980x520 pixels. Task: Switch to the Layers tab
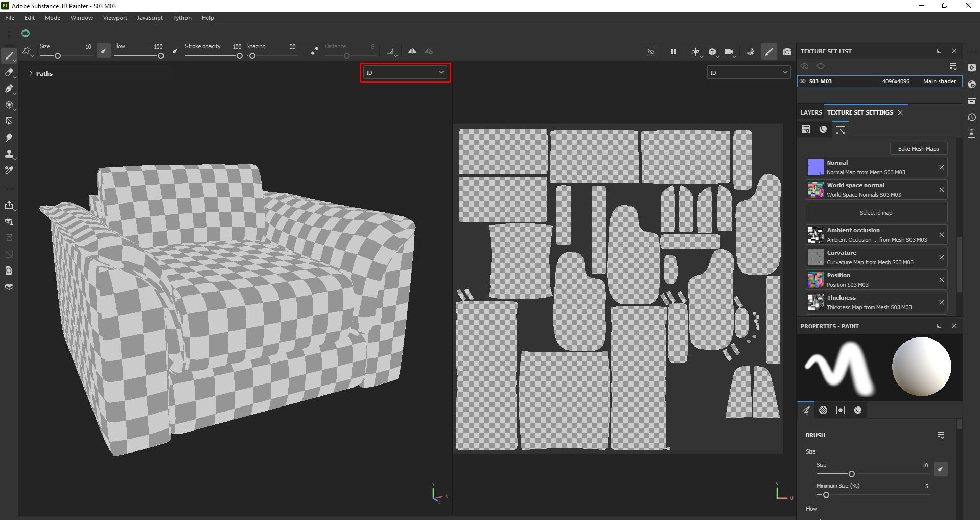click(811, 112)
